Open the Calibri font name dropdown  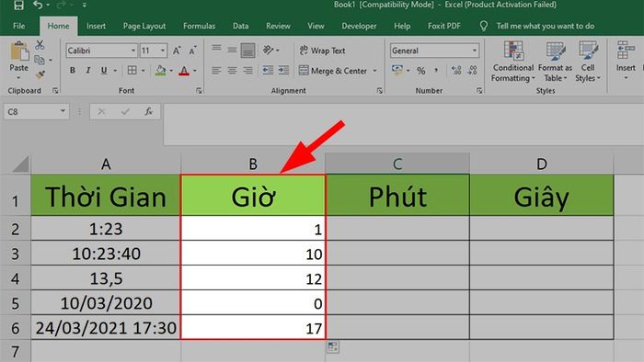(x=133, y=51)
